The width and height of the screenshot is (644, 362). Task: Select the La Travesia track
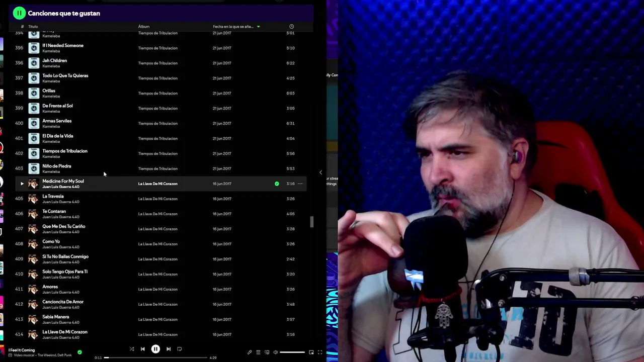(x=53, y=196)
